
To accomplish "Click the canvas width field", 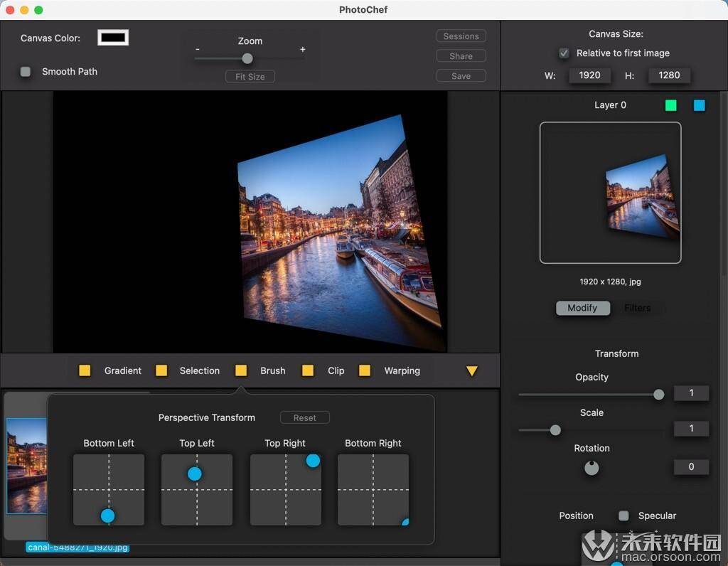I will [x=589, y=75].
